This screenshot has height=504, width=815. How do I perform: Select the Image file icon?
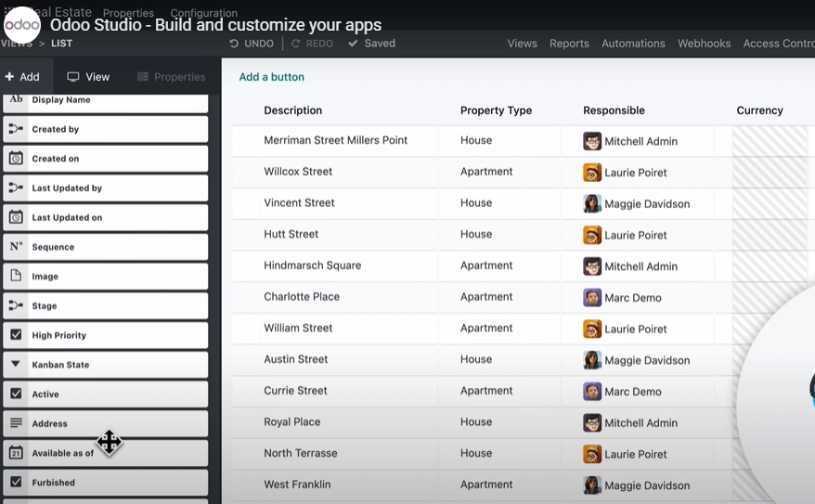tap(16, 276)
